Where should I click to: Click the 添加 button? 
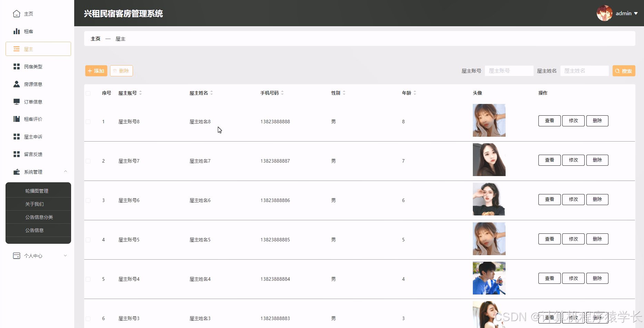pos(96,71)
